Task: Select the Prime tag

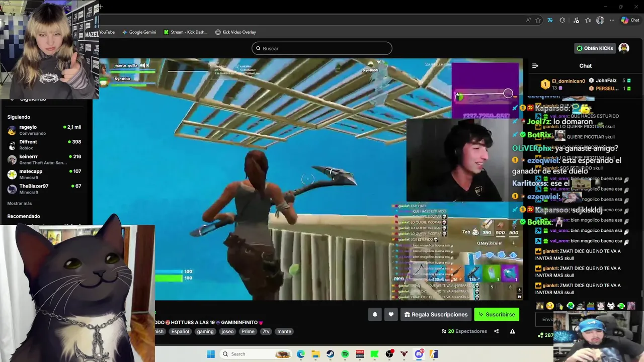Action: (x=248, y=331)
